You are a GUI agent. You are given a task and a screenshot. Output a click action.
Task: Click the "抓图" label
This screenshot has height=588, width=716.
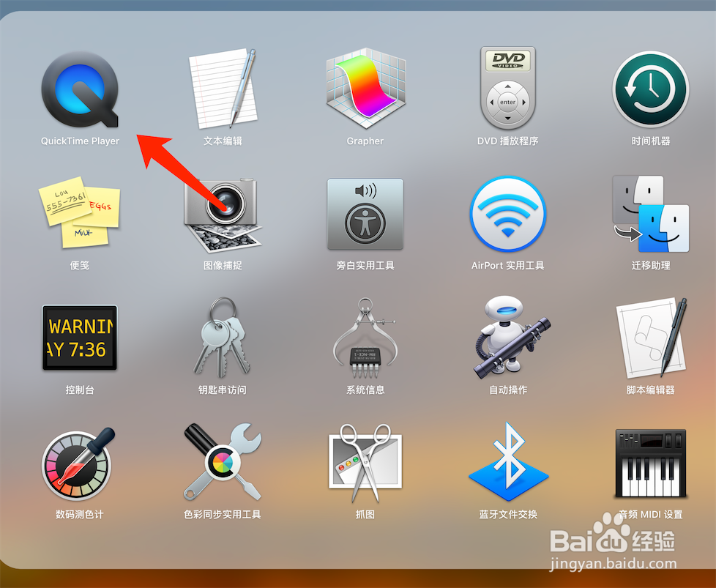(x=365, y=515)
